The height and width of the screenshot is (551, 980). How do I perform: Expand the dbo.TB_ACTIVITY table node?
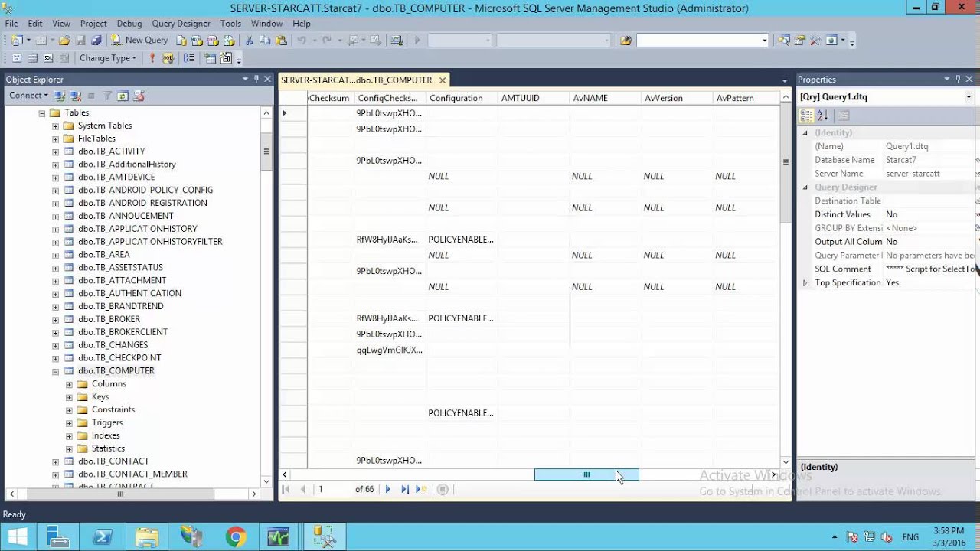coord(55,152)
